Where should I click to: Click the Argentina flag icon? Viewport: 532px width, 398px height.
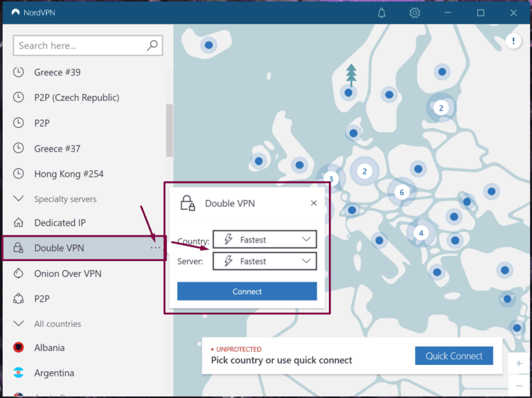pyautogui.click(x=19, y=373)
